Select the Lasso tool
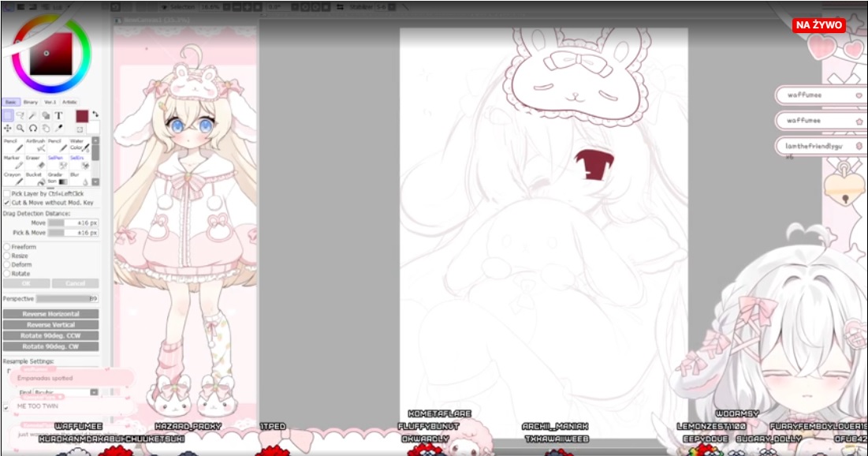 click(20, 115)
